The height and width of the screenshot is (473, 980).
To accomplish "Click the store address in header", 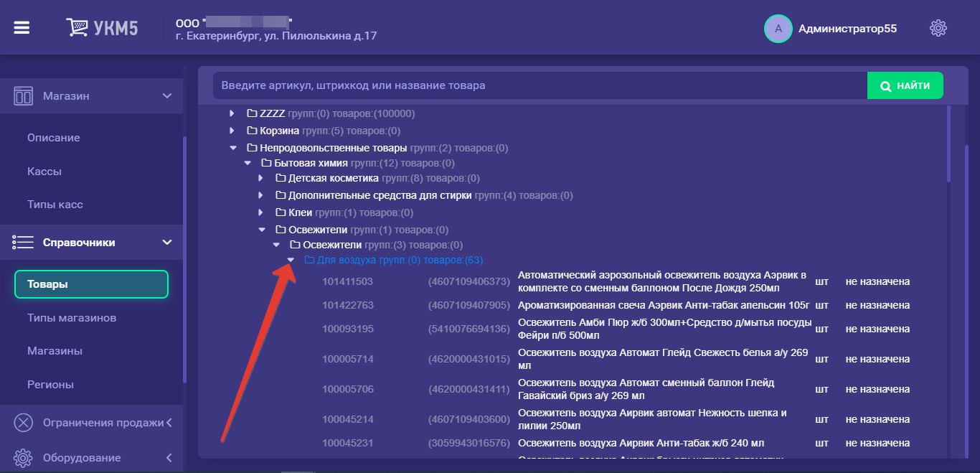I will coord(276,36).
